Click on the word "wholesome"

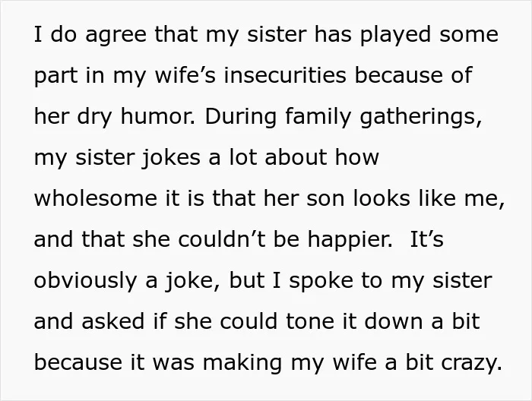coord(96,198)
